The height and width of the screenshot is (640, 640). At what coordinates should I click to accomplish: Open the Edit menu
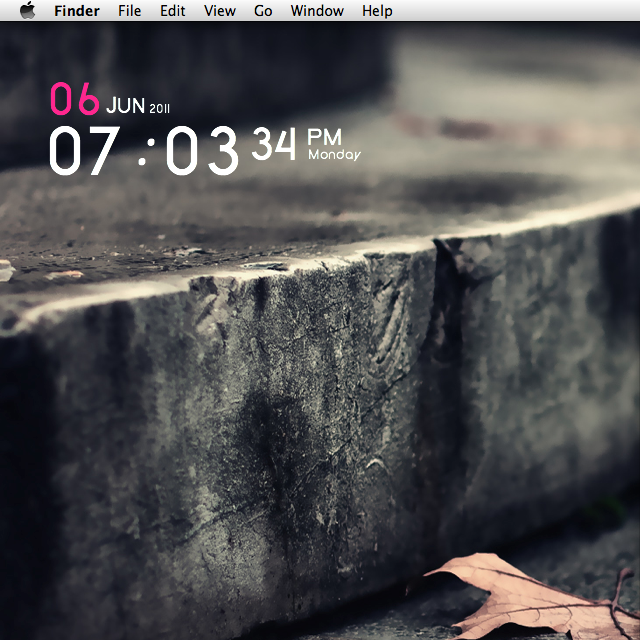172,11
